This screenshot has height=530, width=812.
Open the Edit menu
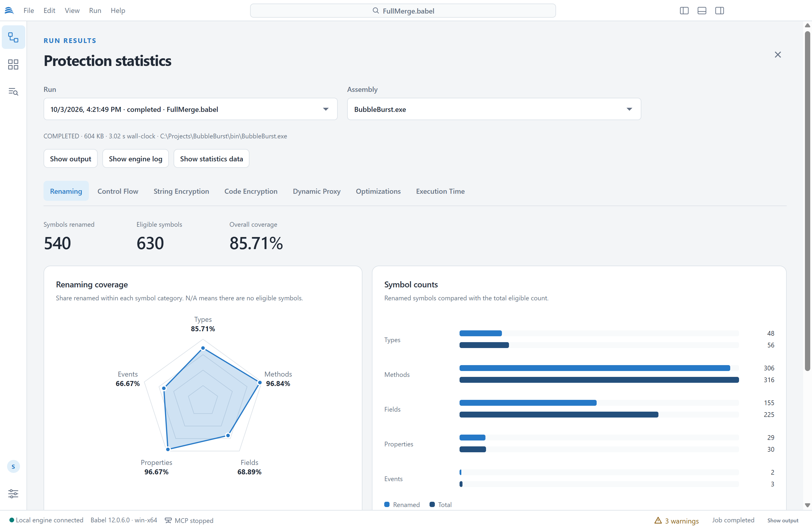49,11
